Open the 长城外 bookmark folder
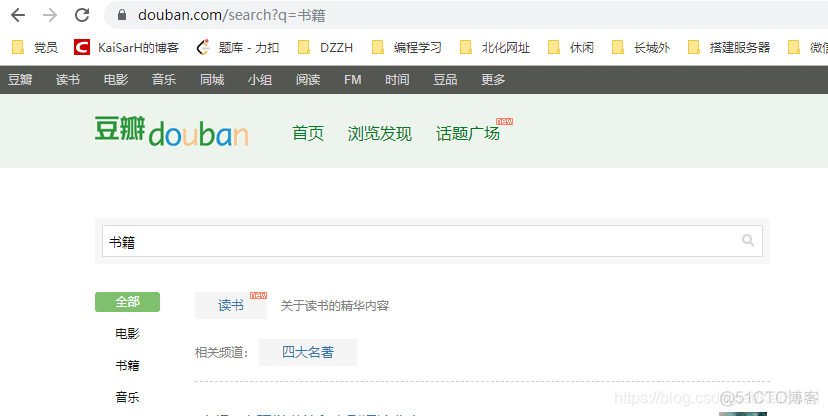This screenshot has width=828, height=416. tap(641, 48)
